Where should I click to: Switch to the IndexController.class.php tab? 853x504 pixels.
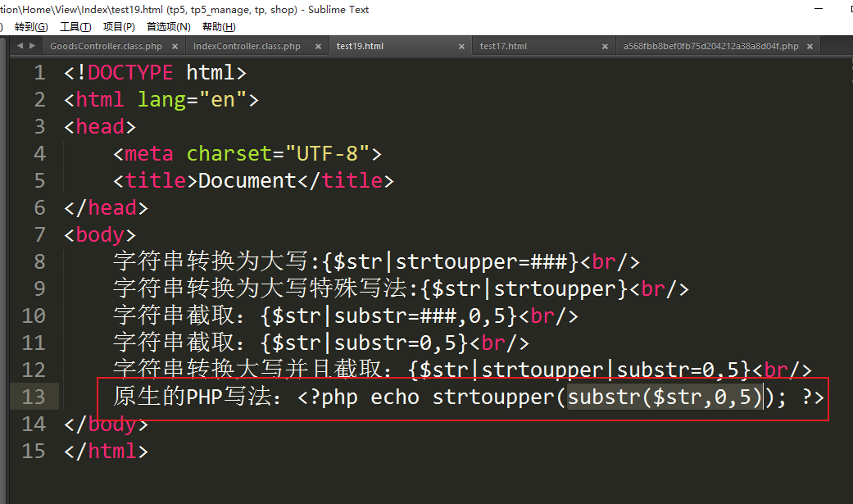(x=246, y=47)
